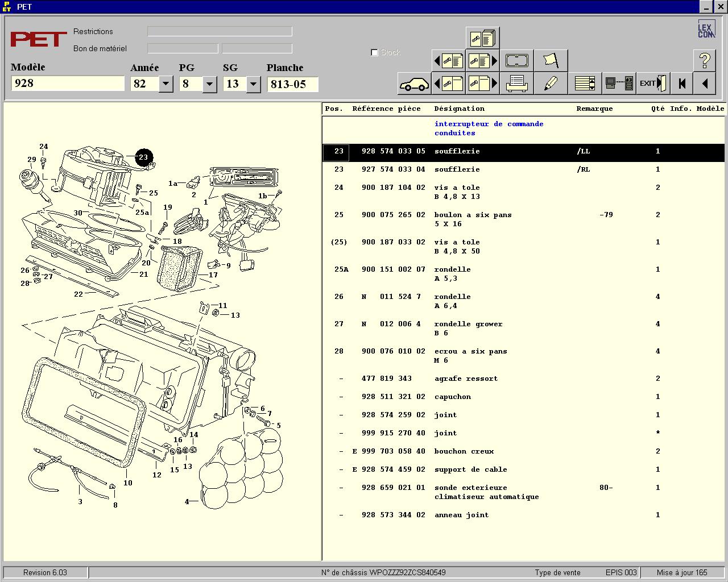Select row 927 574 033 04 soufflerie
Screen dimensions: 728x582
click(x=524, y=169)
